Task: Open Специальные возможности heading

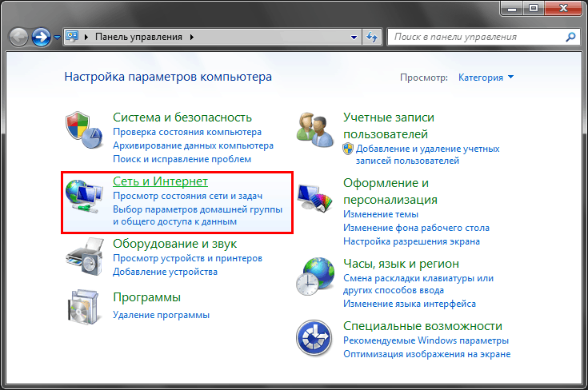Action: point(422,325)
